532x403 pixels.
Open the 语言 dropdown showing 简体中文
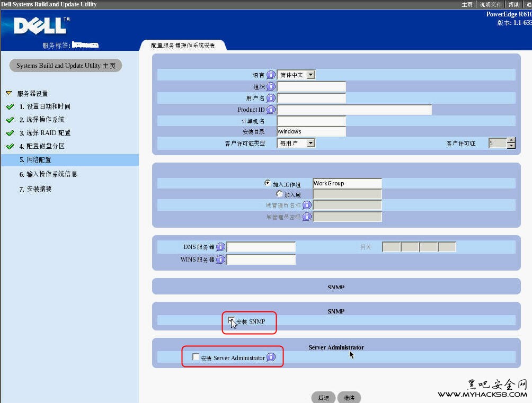pyautogui.click(x=311, y=75)
